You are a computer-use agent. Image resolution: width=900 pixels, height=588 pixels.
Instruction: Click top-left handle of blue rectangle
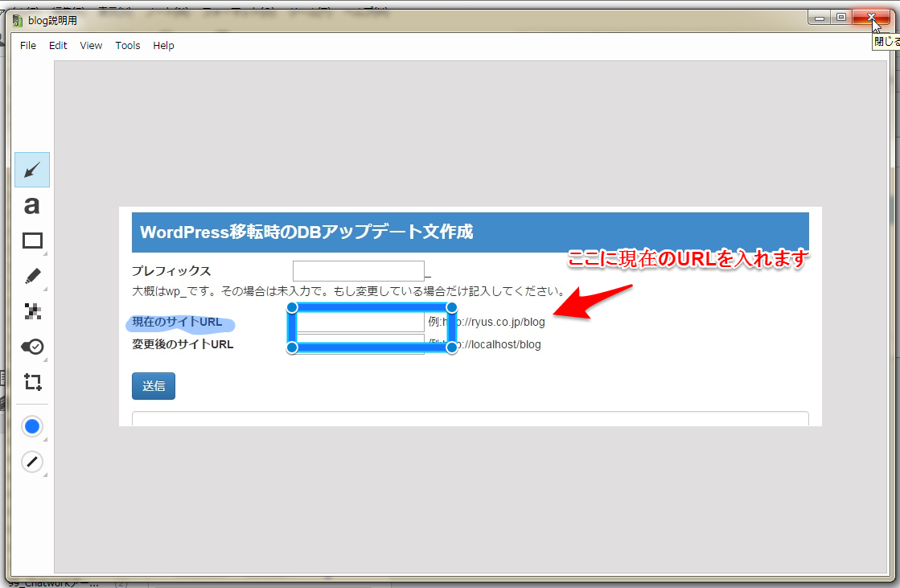pyautogui.click(x=292, y=307)
